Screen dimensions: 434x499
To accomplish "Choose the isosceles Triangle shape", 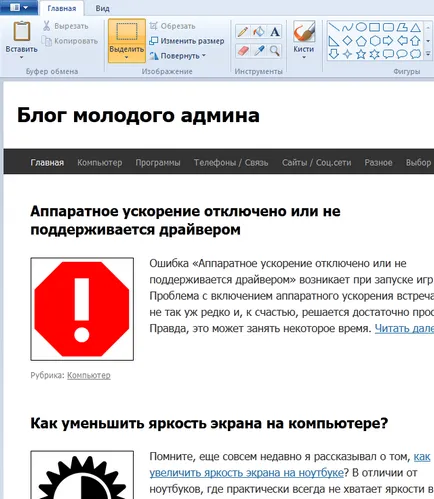I will pos(415,27).
